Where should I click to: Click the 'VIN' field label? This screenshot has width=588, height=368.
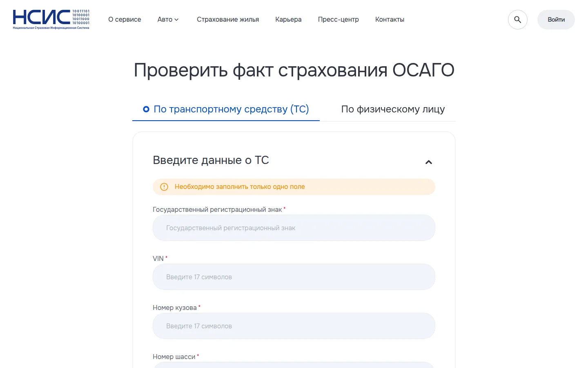(x=158, y=258)
